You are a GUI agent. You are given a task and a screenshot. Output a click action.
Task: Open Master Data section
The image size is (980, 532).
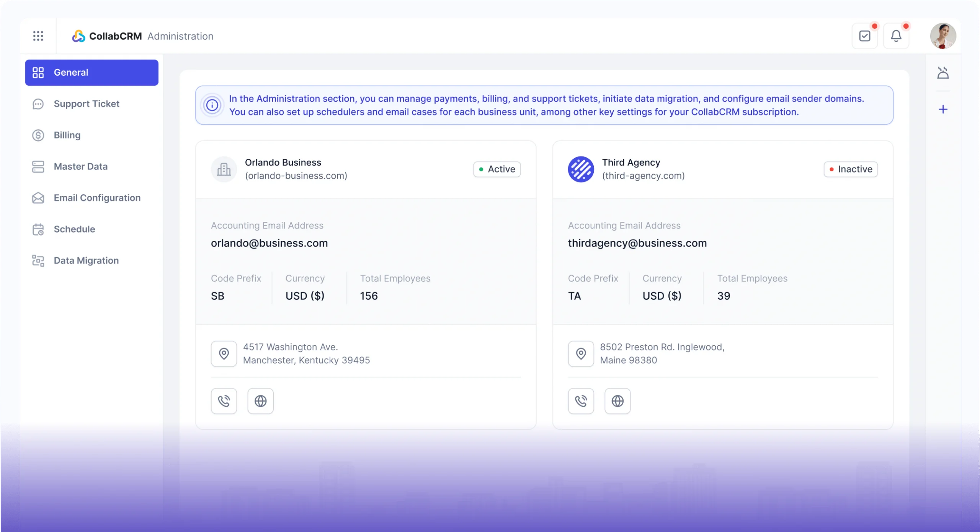[x=80, y=166]
